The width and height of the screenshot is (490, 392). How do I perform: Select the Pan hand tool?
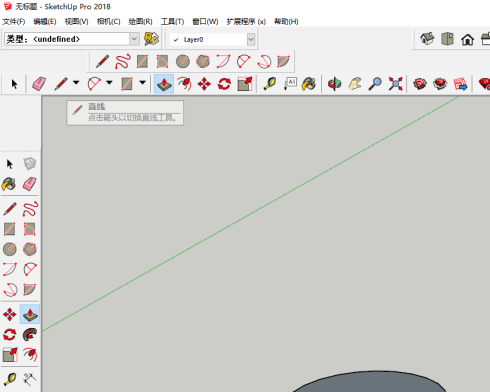tap(355, 84)
